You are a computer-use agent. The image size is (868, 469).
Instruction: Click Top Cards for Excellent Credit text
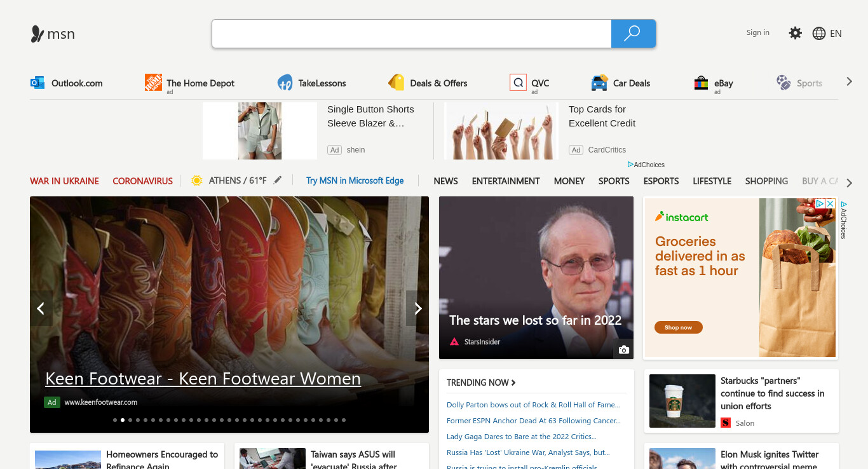(x=602, y=116)
